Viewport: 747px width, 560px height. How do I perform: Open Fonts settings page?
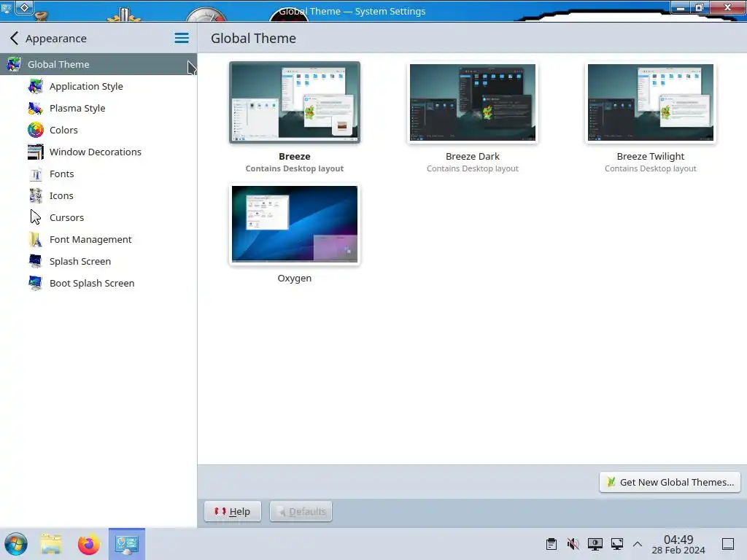click(x=98, y=174)
